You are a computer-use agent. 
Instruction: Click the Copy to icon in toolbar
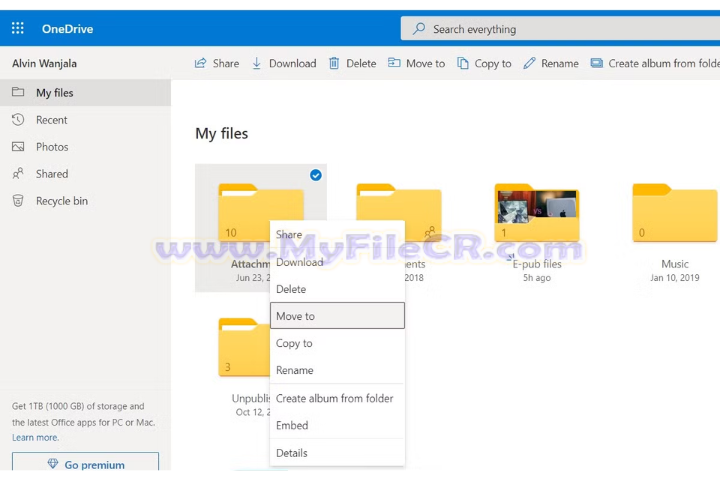click(463, 63)
